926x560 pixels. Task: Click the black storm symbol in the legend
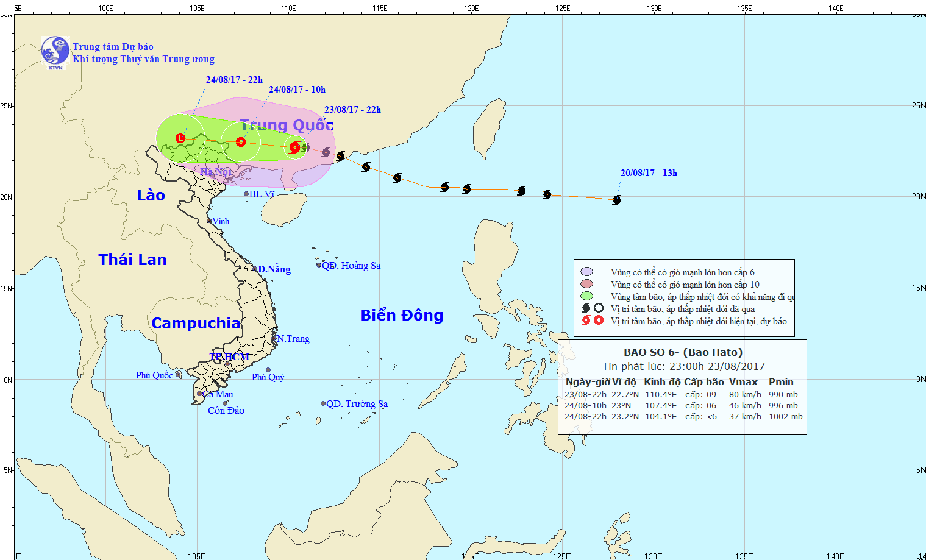click(x=586, y=308)
